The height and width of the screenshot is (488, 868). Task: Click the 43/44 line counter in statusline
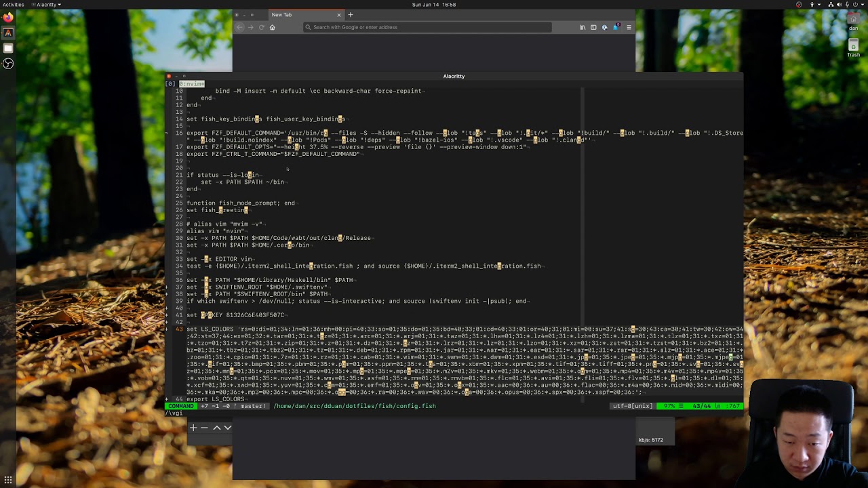tap(701, 406)
